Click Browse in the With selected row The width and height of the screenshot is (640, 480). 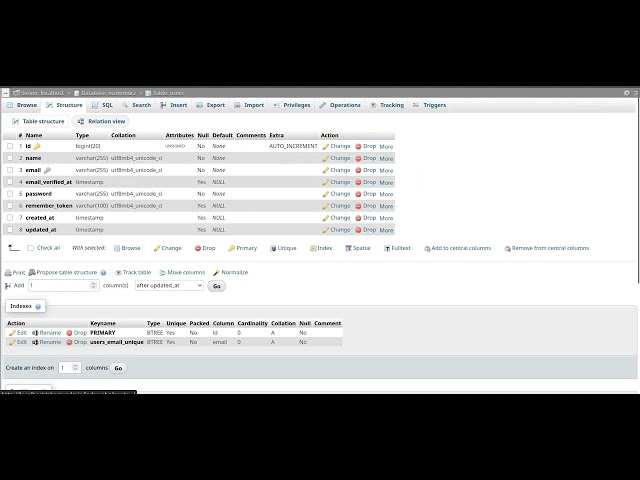pos(127,248)
